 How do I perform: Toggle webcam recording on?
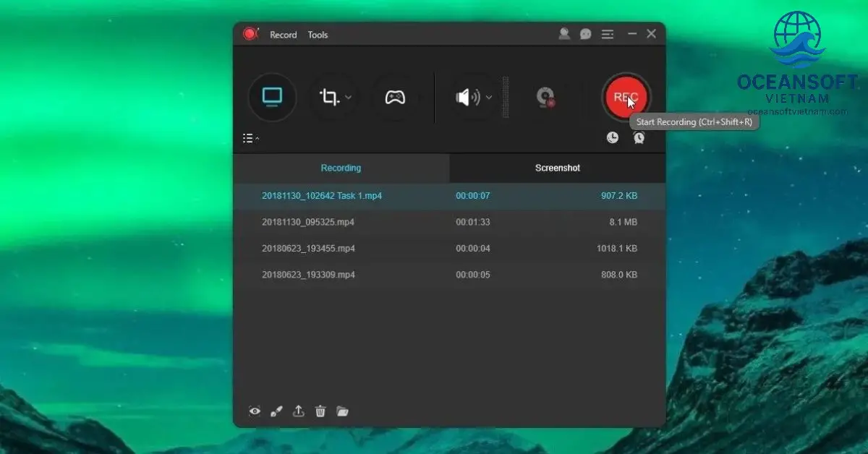click(545, 97)
